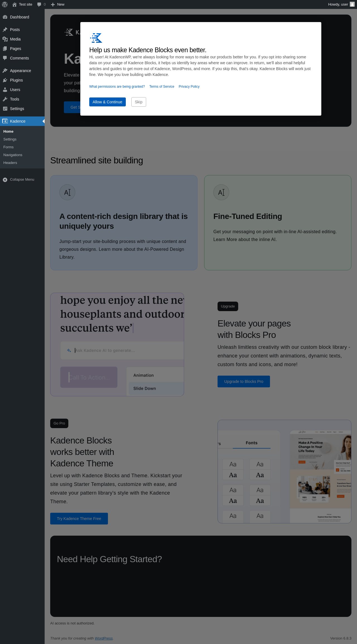Open the Media library menu
The image size is (357, 644).
click(22, 39)
